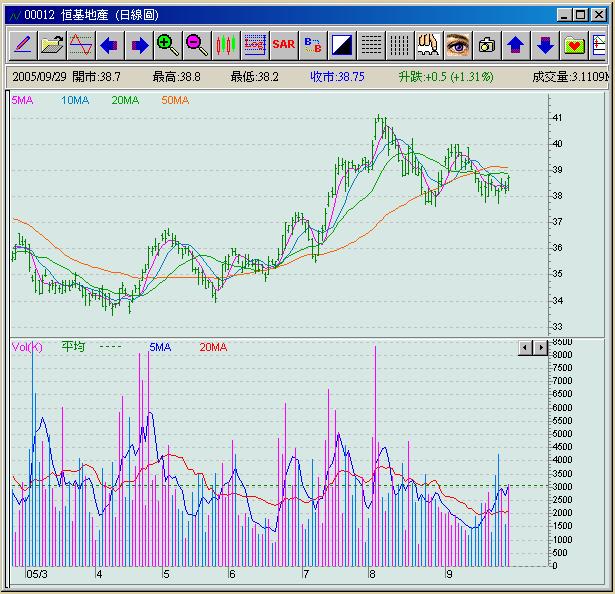Click the partially visible rightmost toolbar icon
The image size is (615, 594).
pyautogui.click(x=599, y=45)
